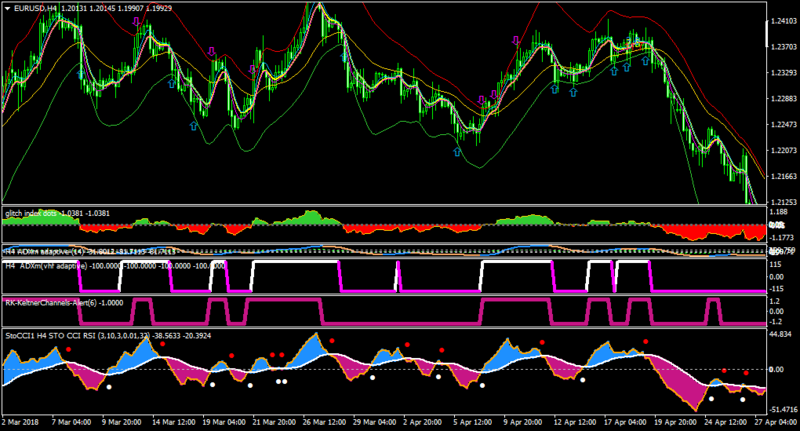Click the '17 Apr 04:00' time label
The width and height of the screenshot is (800, 431).
click(625, 422)
